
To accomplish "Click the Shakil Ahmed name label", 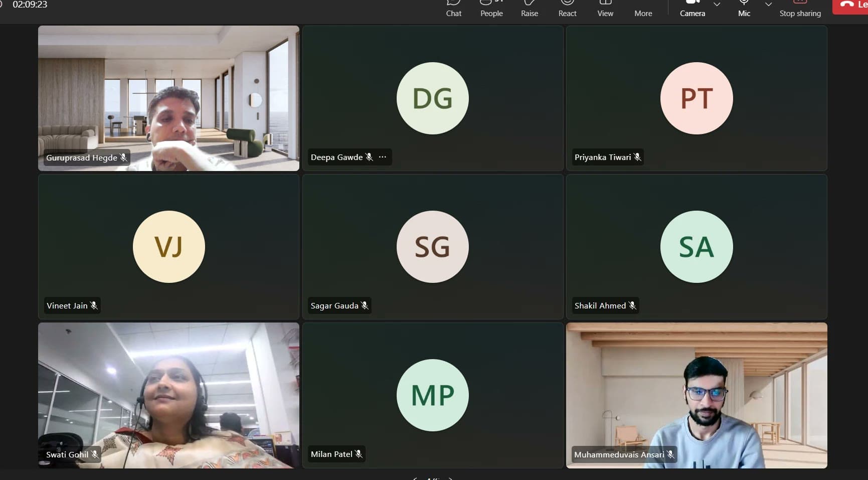I will click(x=600, y=305).
